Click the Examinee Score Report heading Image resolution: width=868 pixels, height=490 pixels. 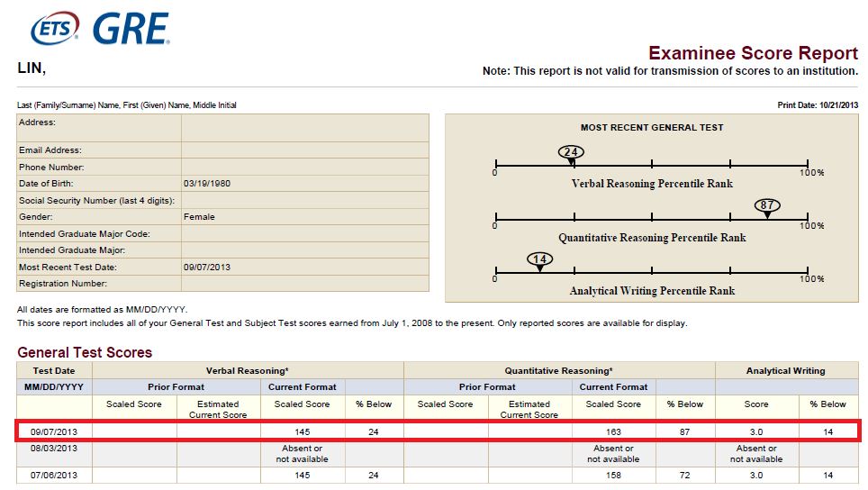pos(753,53)
